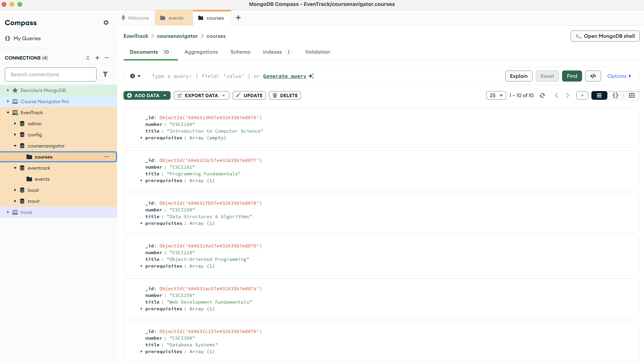Click title "Database Systems"

[192, 345]
